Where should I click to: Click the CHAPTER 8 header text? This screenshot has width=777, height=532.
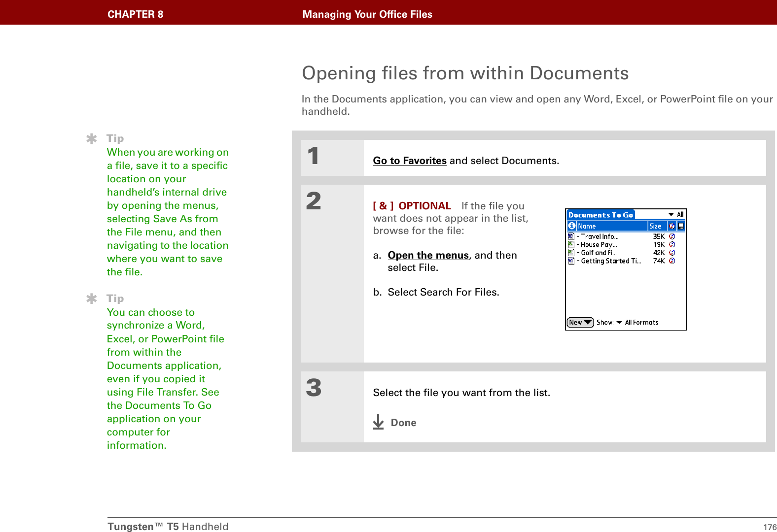(136, 14)
